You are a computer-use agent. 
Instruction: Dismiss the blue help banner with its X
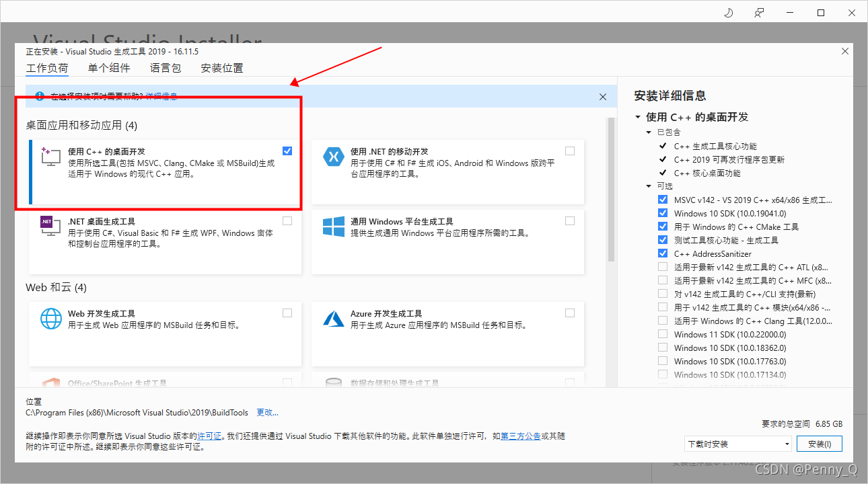[x=603, y=97]
